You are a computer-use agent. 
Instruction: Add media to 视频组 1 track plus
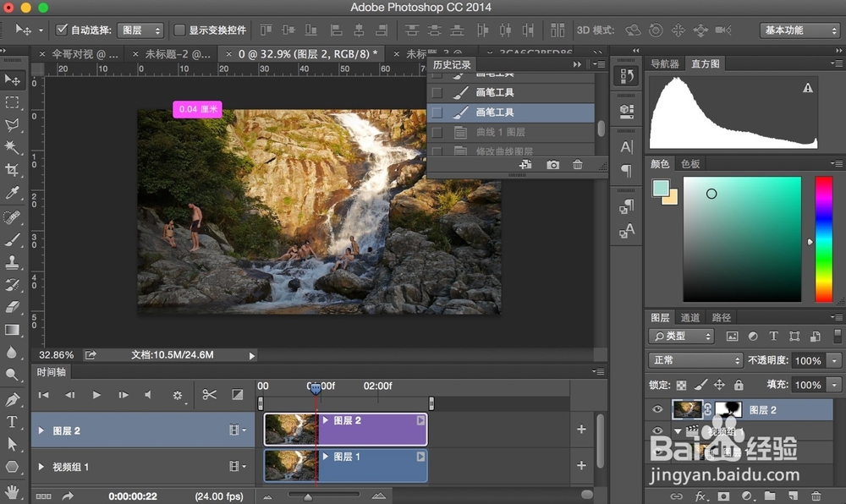click(x=581, y=464)
